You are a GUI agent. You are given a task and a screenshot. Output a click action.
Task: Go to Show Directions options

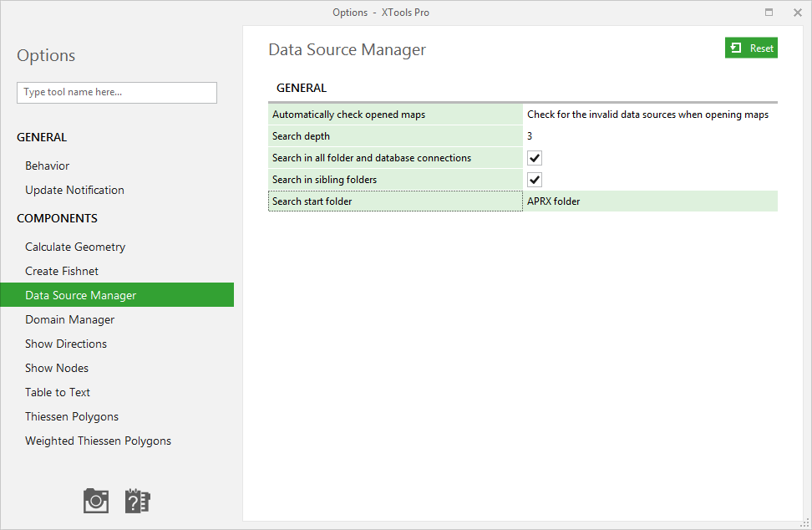coord(66,344)
